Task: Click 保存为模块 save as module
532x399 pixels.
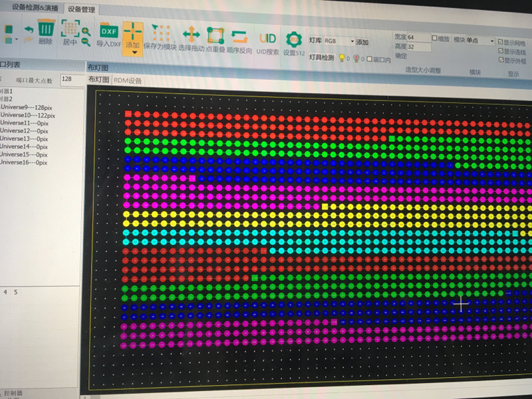Action: pyautogui.click(x=160, y=37)
